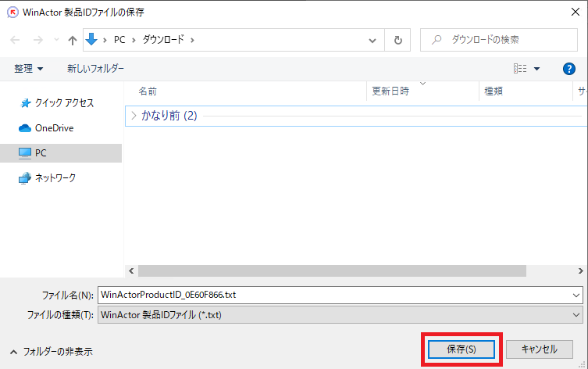Viewport: 588px width, 369px height.
Task: Open the address bar history dropdown
Action: [372, 40]
